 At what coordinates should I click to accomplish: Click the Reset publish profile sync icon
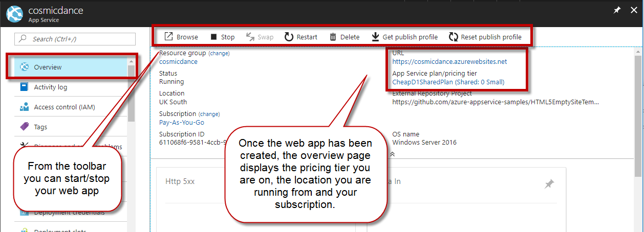click(453, 37)
